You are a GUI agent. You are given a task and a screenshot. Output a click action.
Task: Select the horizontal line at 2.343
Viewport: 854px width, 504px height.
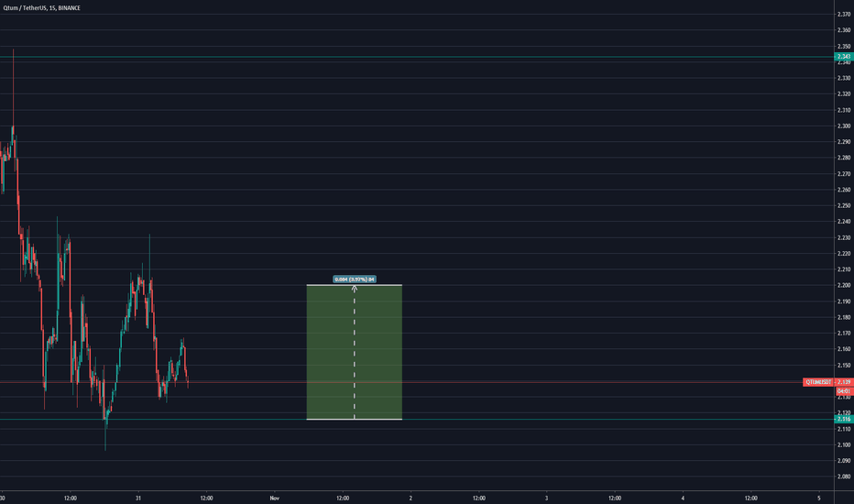point(417,57)
